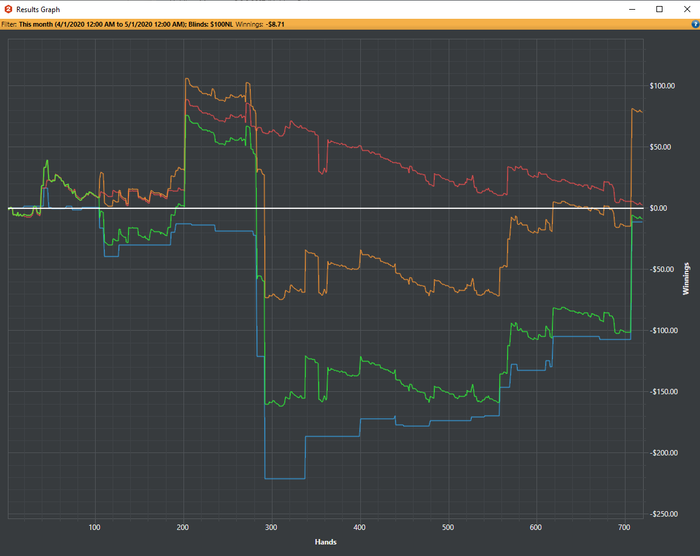Click the Hands horizontal axis title
Image resolution: width=700 pixels, height=556 pixels.
click(325, 542)
